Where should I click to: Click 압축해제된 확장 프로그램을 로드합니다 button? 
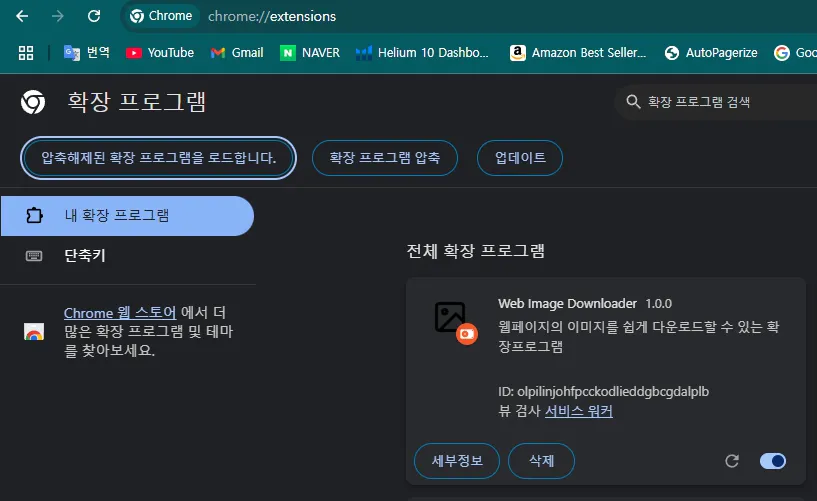(x=158, y=158)
